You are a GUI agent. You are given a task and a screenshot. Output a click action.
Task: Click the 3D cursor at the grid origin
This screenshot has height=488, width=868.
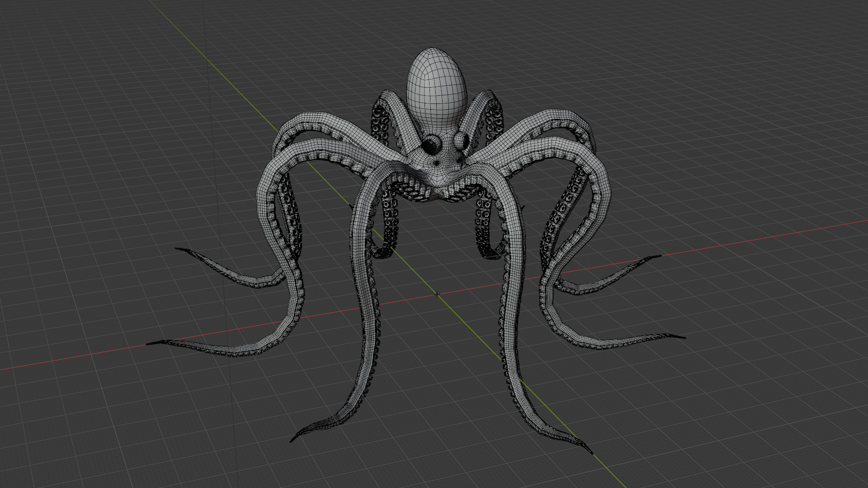(x=437, y=295)
